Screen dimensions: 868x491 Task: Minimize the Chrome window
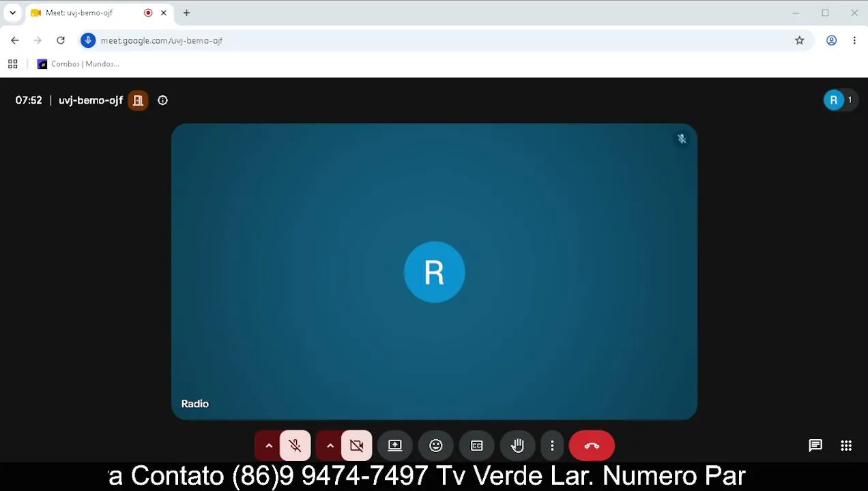796,13
